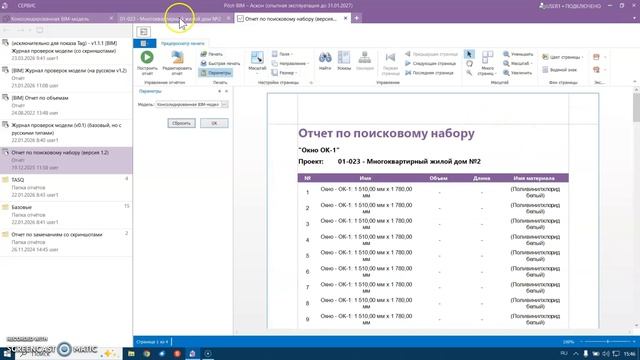Screen dimensions: 640x360
Task: Select the hand pan tool
Action: tap(469, 63)
